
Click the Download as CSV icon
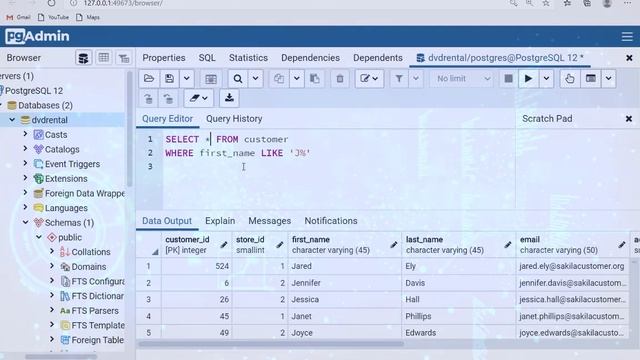pyautogui.click(x=229, y=98)
